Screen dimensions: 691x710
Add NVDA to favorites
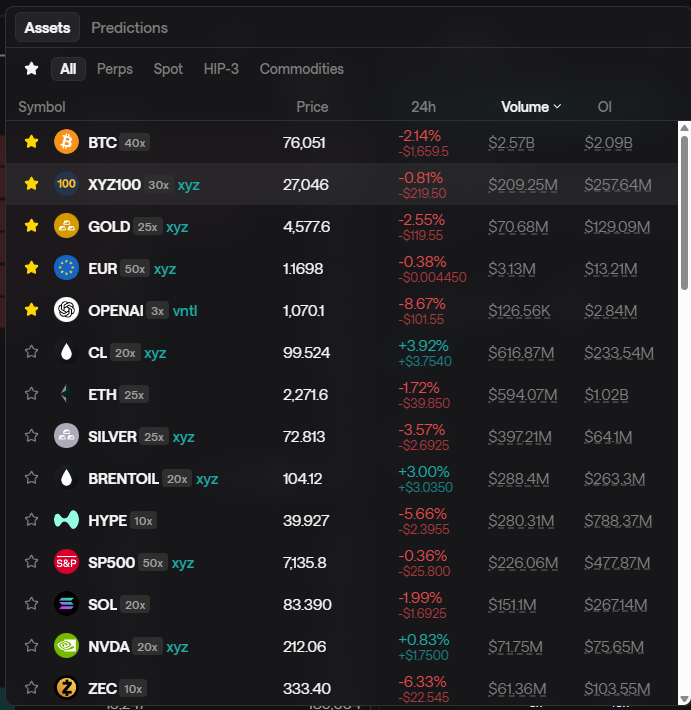tap(31, 646)
